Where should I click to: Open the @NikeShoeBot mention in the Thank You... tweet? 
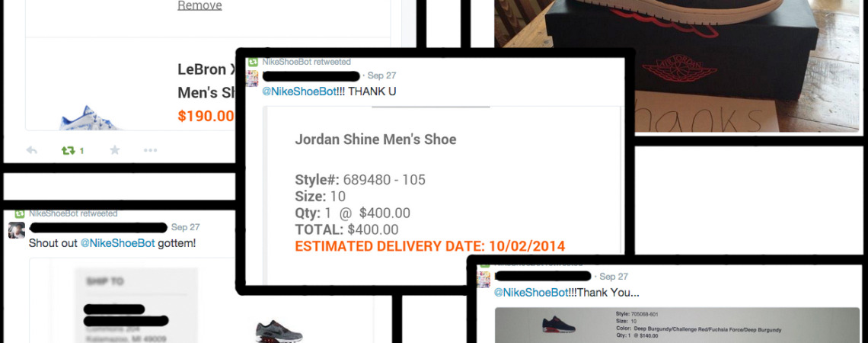531,293
